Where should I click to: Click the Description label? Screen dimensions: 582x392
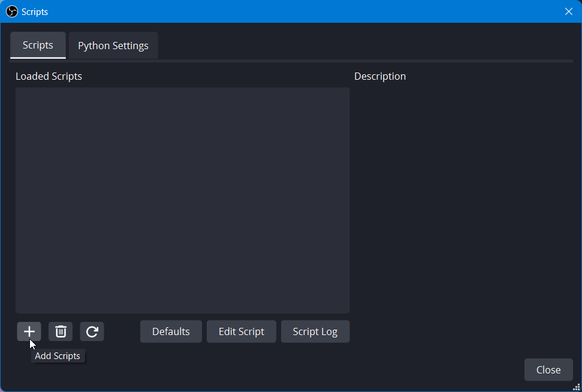(x=380, y=76)
